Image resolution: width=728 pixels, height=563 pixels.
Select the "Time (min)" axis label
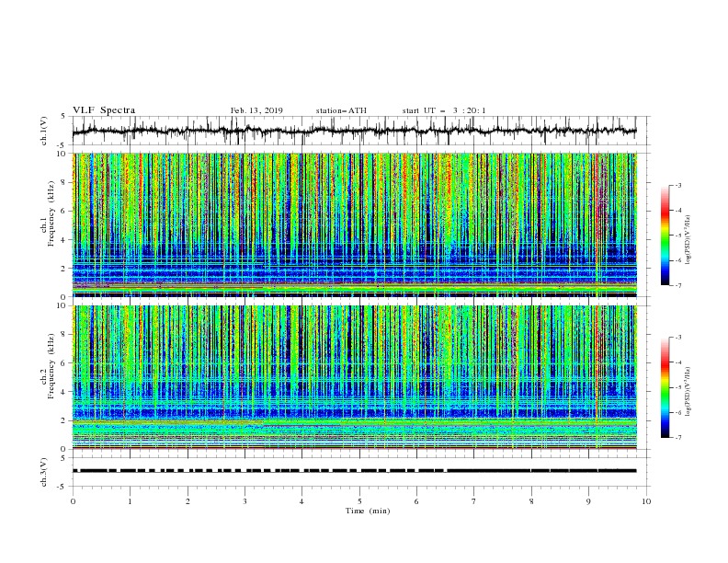pos(368,511)
